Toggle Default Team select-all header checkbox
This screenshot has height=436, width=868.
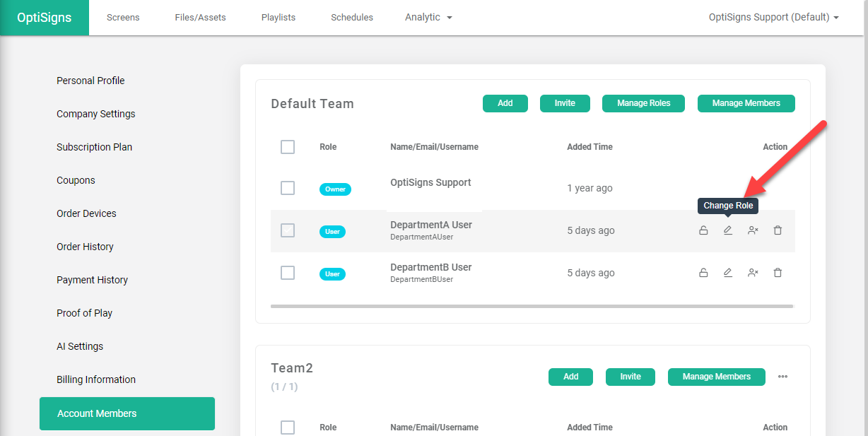tap(288, 147)
